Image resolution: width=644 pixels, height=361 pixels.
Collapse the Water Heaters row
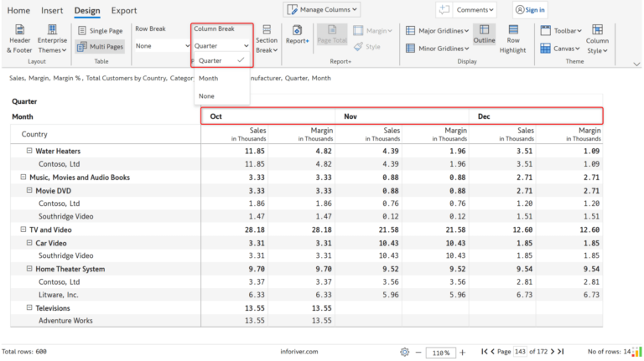[29, 151]
